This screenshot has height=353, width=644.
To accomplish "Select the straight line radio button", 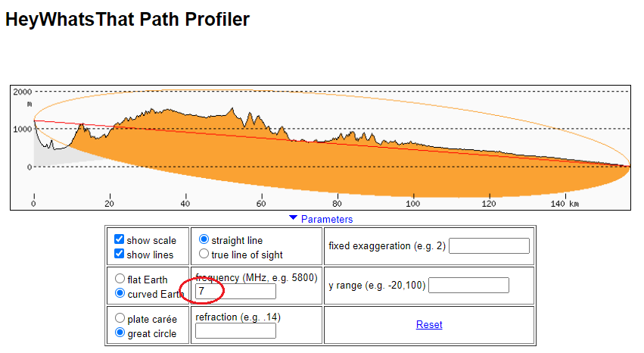I will tap(204, 239).
